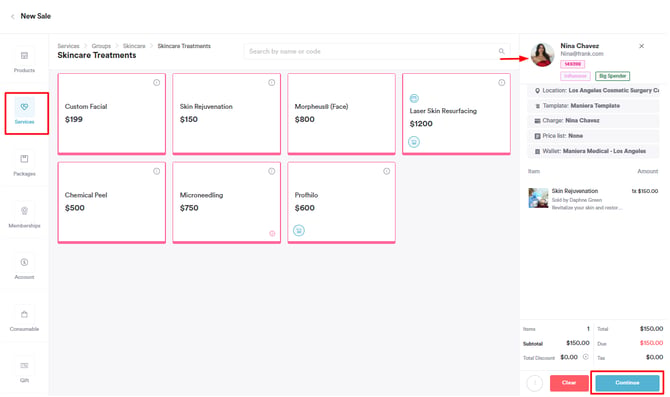
Task: Click the Subtotal $150.00 value
Action: pyautogui.click(x=578, y=343)
